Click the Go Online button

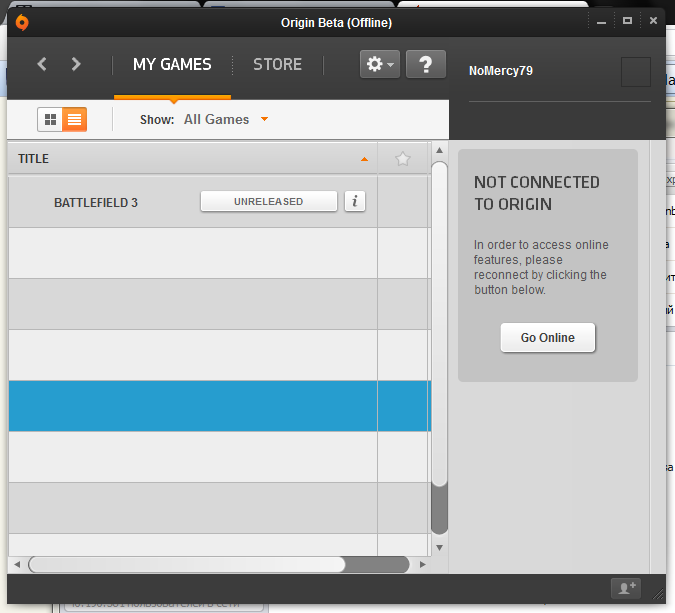click(x=548, y=337)
